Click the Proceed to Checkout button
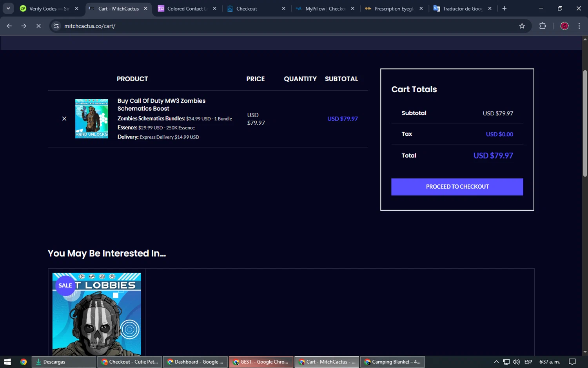588x368 pixels. (x=457, y=187)
